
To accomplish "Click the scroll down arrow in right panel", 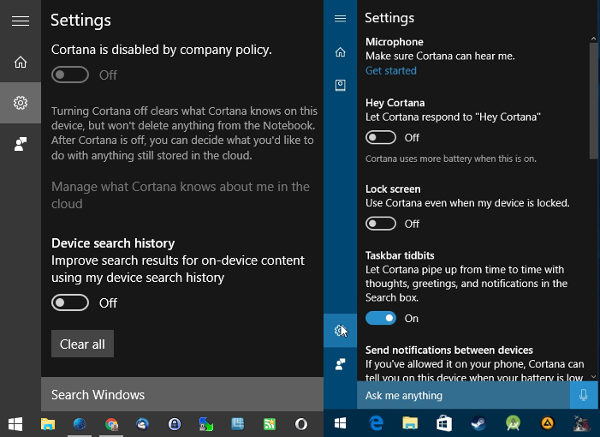I will [593, 377].
